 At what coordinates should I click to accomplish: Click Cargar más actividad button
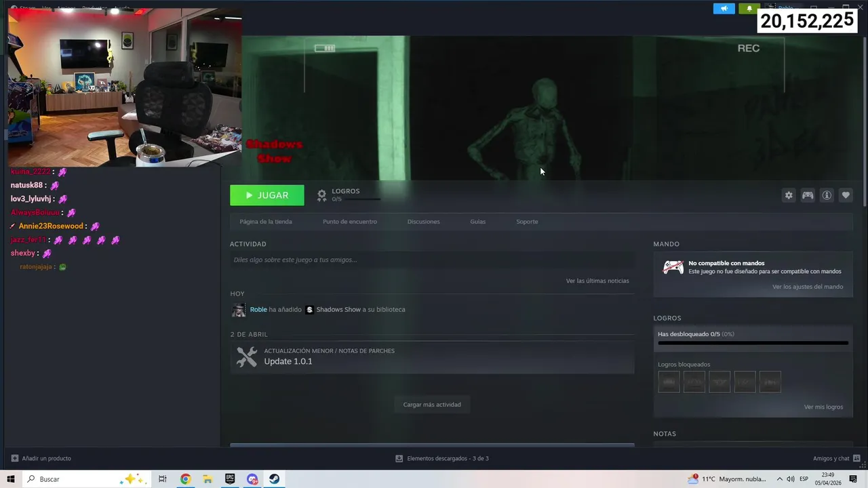[x=432, y=405]
